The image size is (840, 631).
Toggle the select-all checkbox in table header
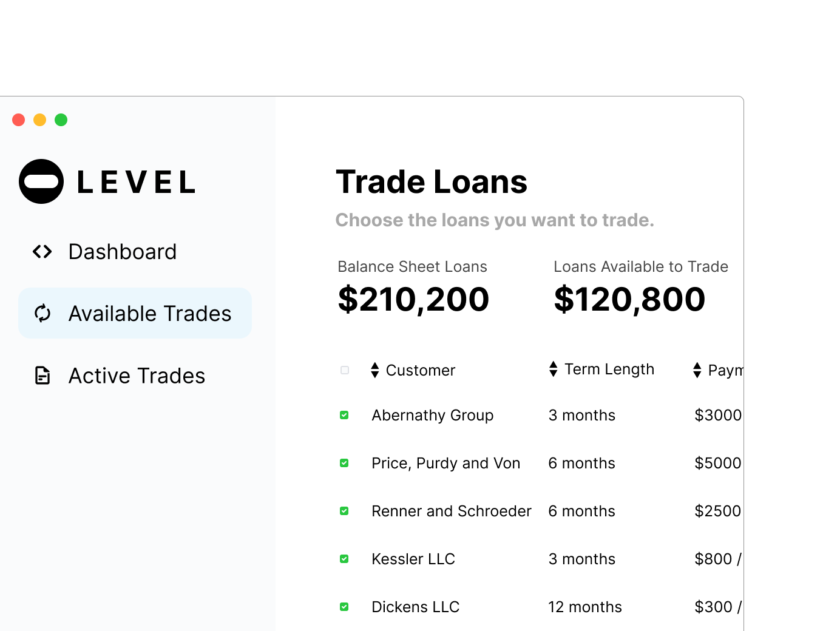pyautogui.click(x=345, y=370)
